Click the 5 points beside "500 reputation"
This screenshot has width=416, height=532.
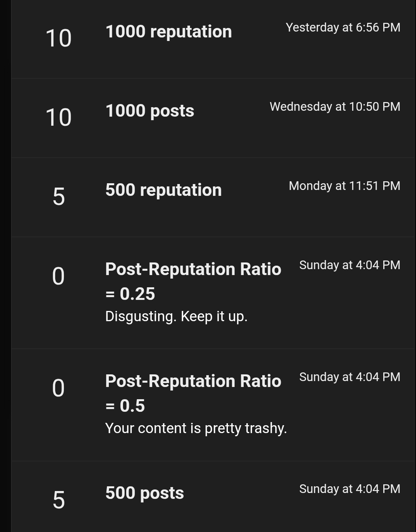[58, 197]
